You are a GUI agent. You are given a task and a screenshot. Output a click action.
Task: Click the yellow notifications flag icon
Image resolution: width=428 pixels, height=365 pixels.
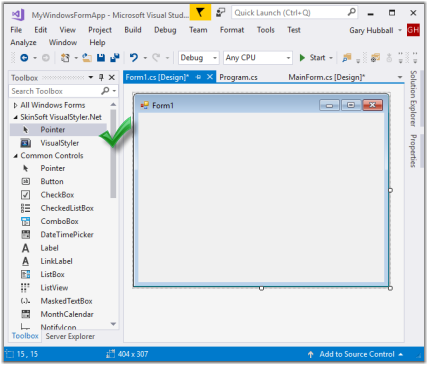[x=200, y=13]
